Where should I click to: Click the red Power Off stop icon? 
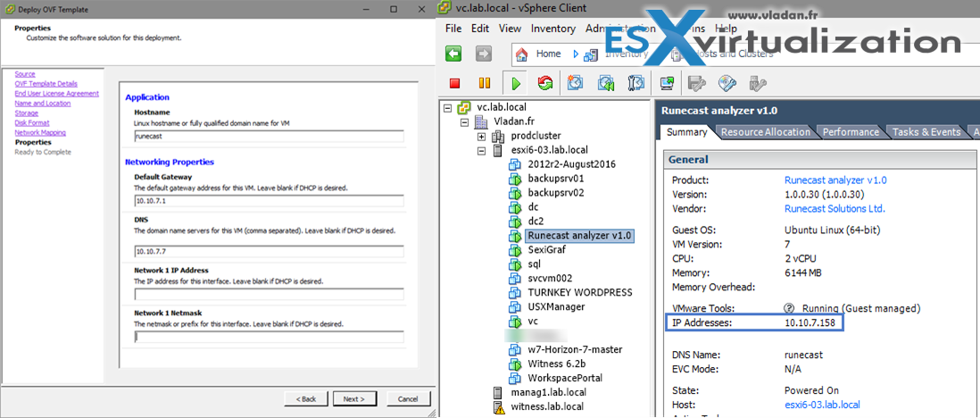point(455,82)
